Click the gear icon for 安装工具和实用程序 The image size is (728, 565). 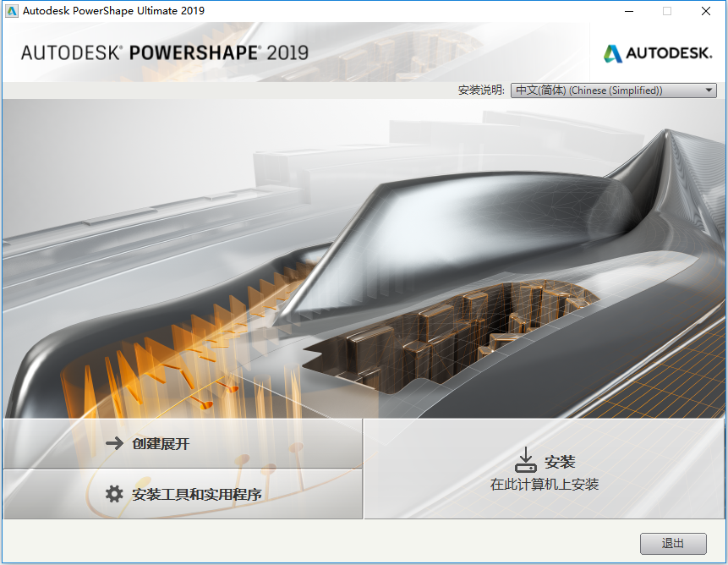114,494
